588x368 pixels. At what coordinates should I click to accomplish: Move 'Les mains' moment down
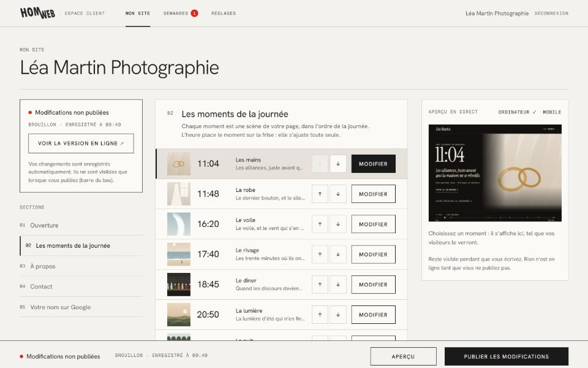click(338, 164)
